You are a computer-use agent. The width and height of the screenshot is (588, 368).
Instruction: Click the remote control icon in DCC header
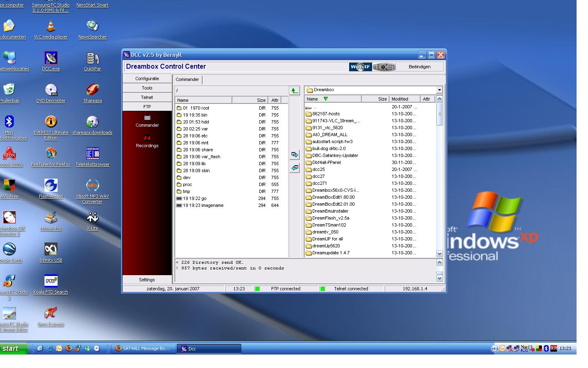click(x=384, y=67)
